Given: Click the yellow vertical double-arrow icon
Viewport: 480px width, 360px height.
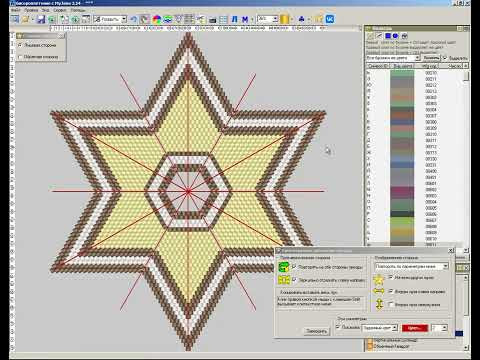Looking at the screenshot, I should 379,304.
